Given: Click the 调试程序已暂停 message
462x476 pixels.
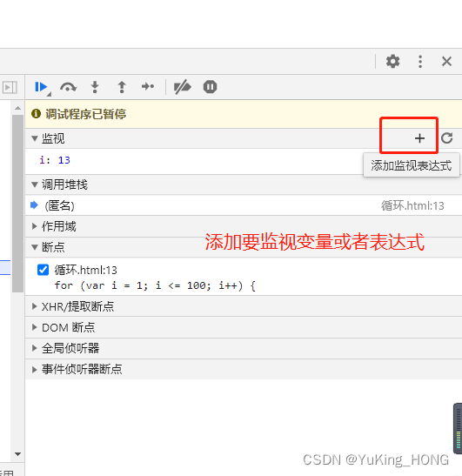Looking at the screenshot, I should [x=85, y=114].
